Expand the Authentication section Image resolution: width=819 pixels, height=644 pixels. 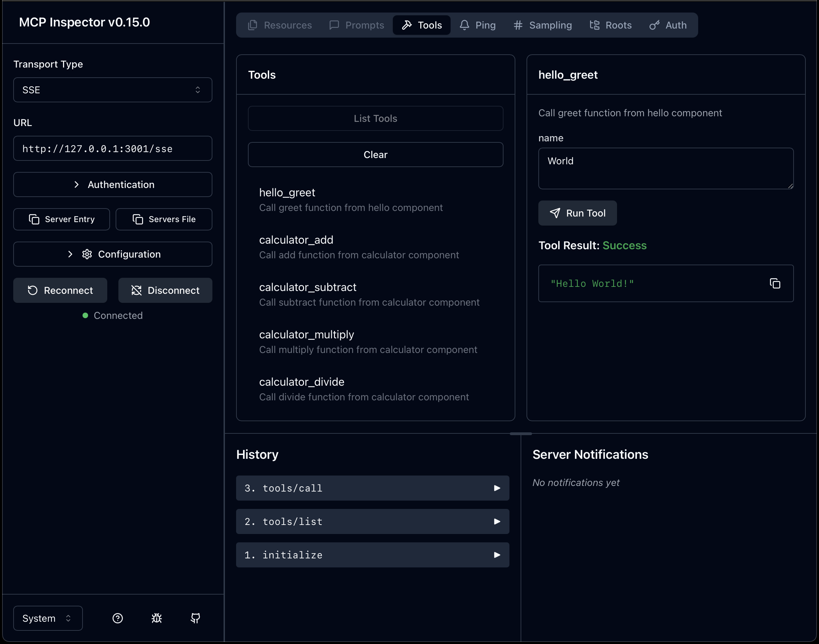pos(112,184)
